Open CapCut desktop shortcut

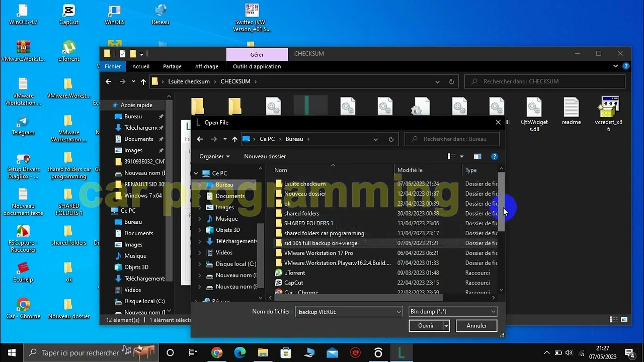click(x=69, y=15)
